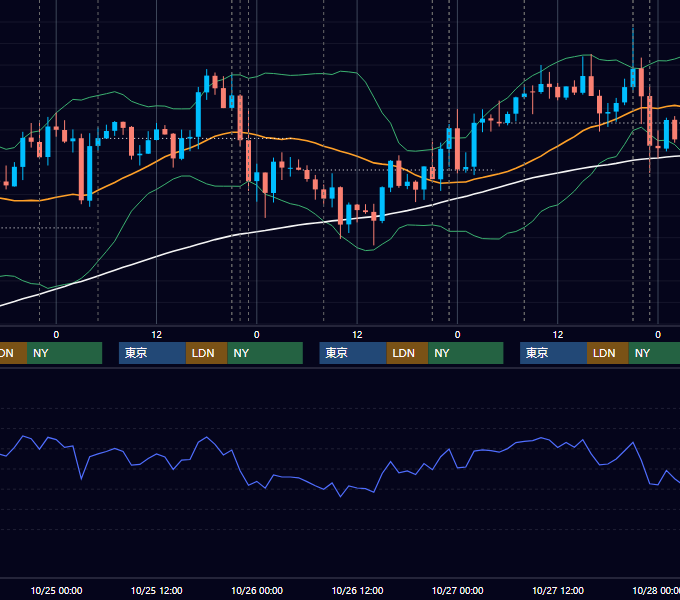680x600 pixels.
Task: Click the date label 10/25 12:00
Action: pyautogui.click(x=157, y=590)
